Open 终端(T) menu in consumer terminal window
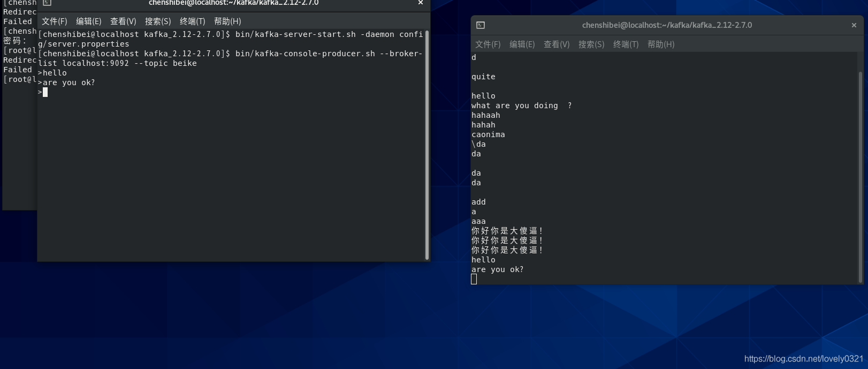This screenshot has width=868, height=369. [x=626, y=44]
